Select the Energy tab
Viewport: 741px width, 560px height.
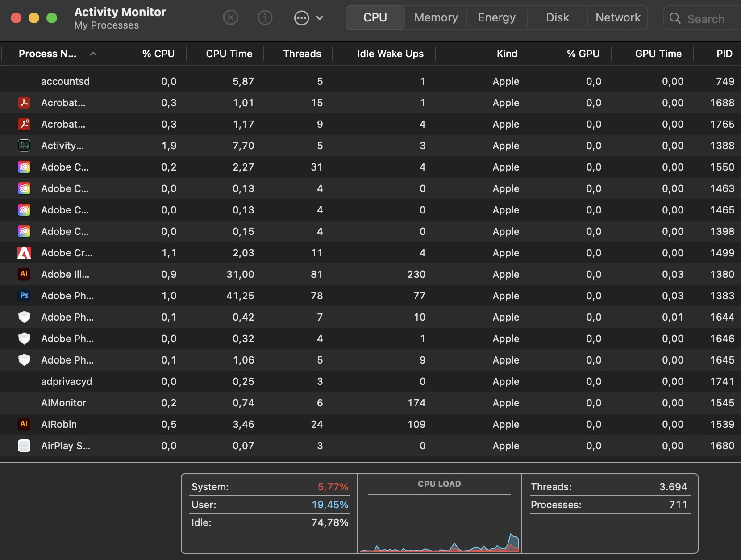(496, 17)
